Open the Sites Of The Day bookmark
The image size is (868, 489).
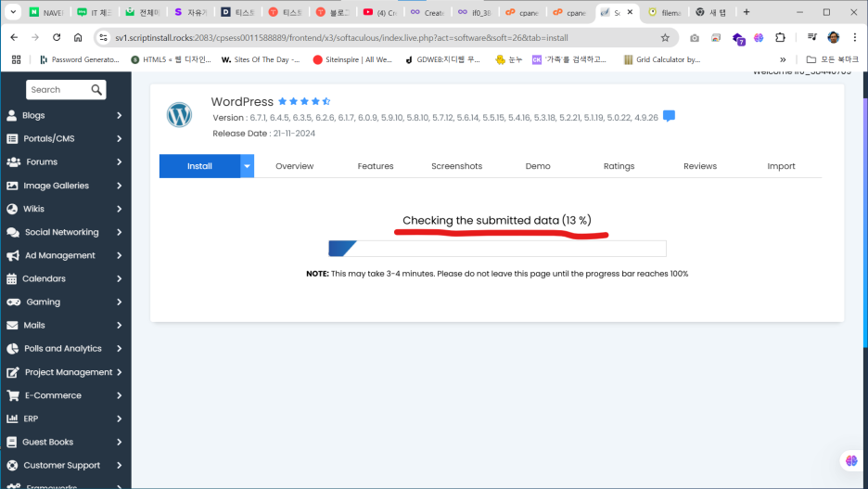point(261,59)
